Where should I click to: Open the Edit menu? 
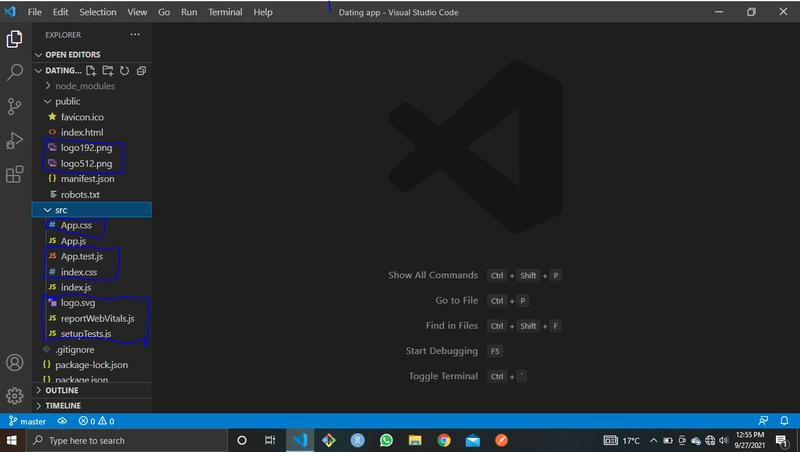60,12
